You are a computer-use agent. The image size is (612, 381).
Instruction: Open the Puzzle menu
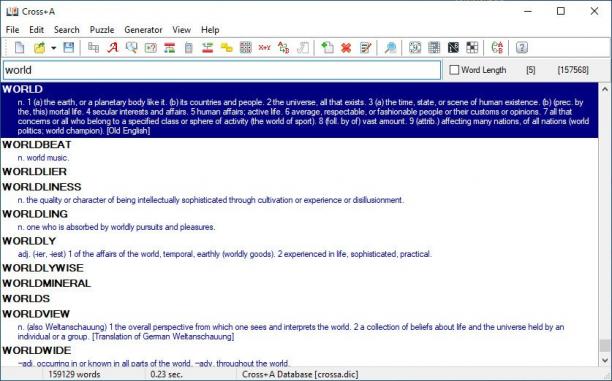(x=102, y=30)
